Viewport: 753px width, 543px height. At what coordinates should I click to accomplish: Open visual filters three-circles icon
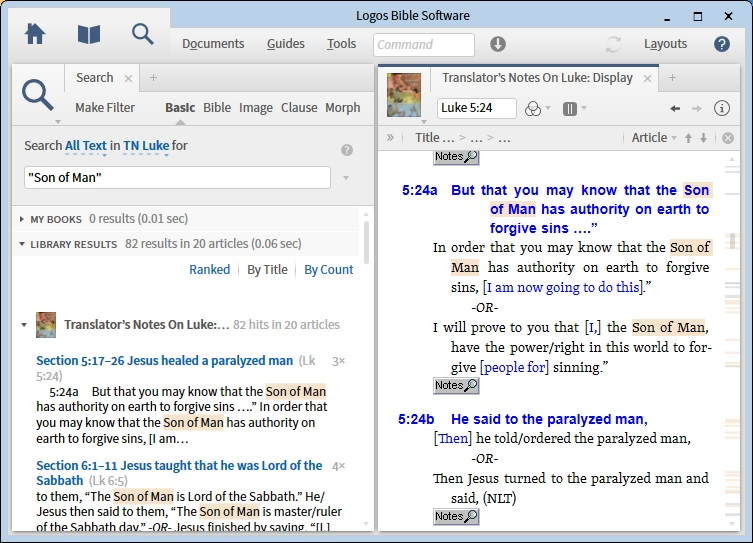click(532, 108)
